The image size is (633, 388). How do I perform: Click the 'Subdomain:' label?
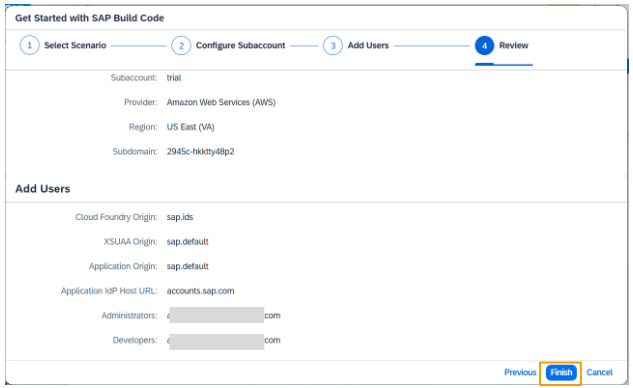[135, 151]
